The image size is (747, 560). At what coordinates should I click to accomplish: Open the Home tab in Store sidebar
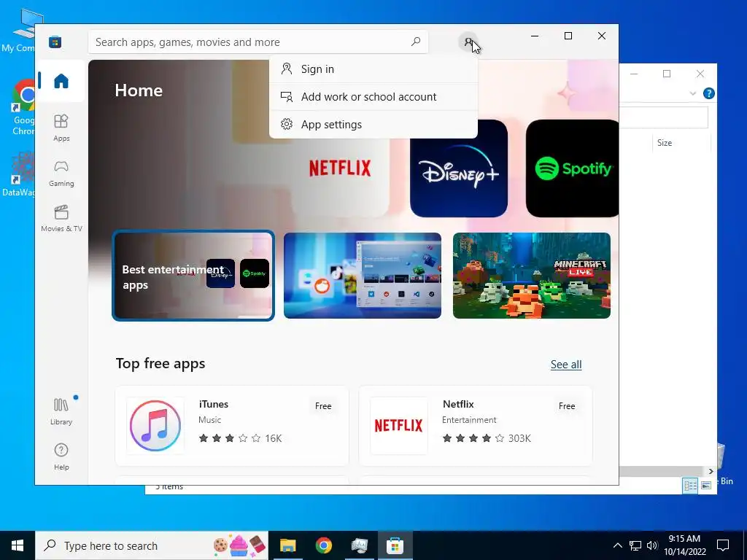pyautogui.click(x=61, y=81)
